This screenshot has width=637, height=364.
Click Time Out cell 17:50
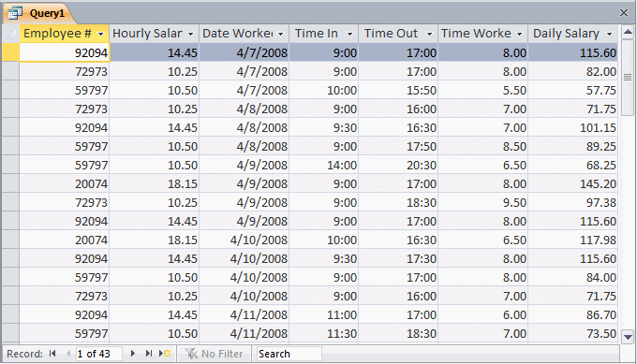tap(398, 146)
